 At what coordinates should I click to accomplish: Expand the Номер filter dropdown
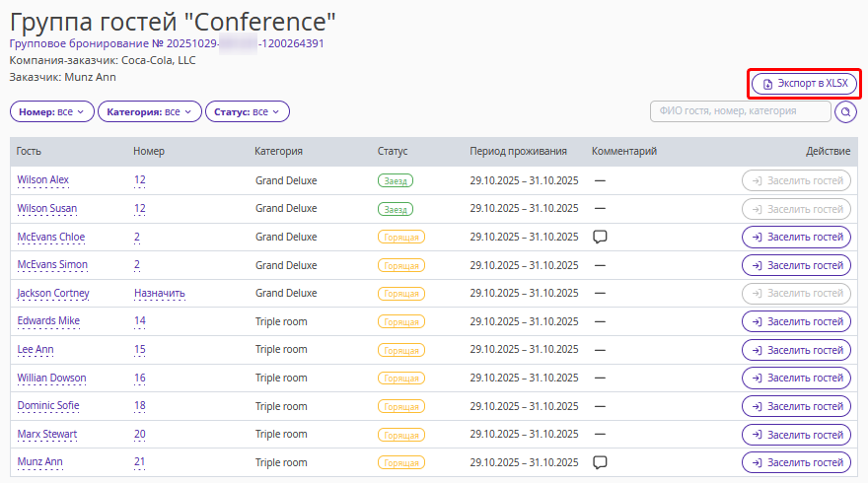pyautogui.click(x=52, y=112)
